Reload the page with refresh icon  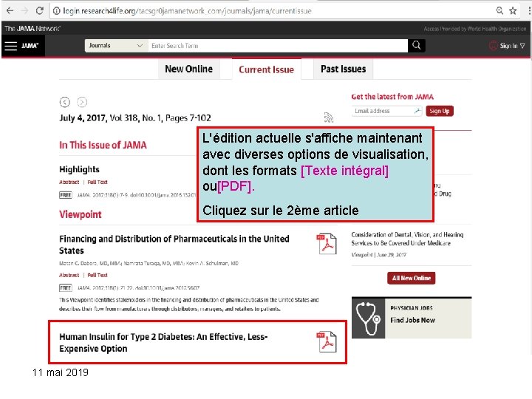pos(39,11)
